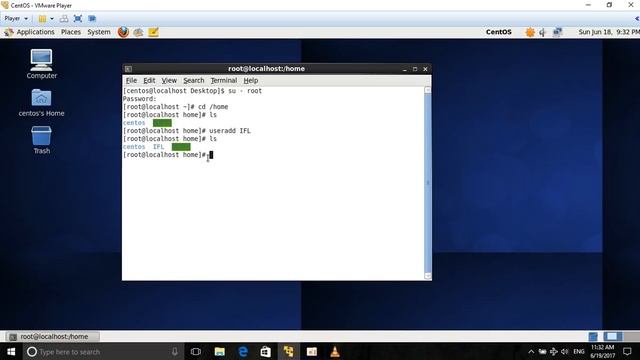Viewport: 640px width, 360px height.
Task: Open the Places menu
Action: (x=71, y=32)
